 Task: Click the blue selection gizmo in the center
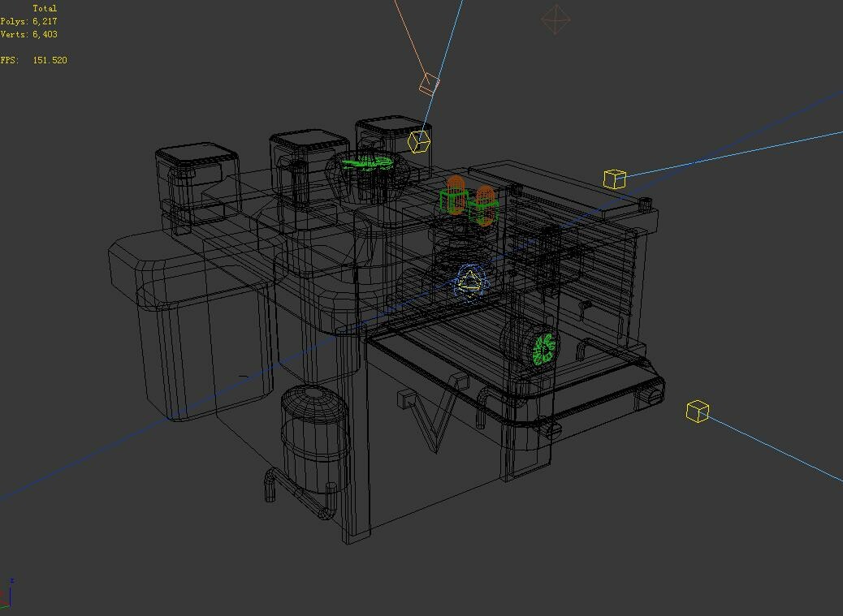tap(469, 282)
